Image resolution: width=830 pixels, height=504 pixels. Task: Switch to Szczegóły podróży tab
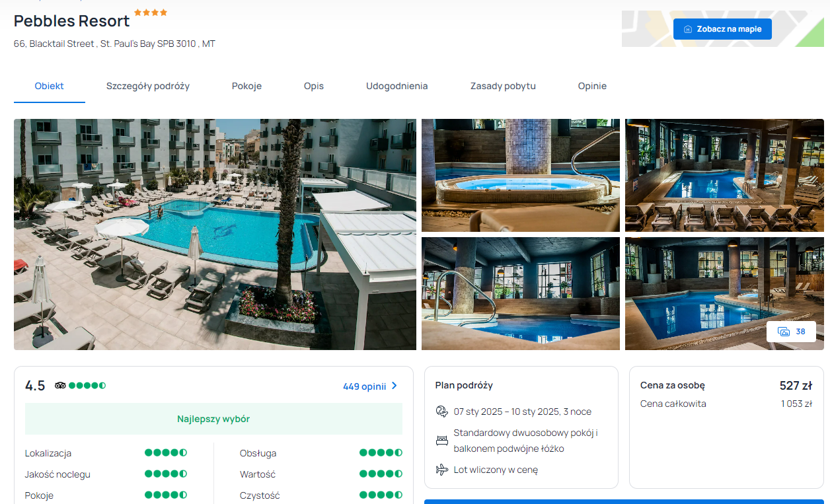(x=148, y=86)
